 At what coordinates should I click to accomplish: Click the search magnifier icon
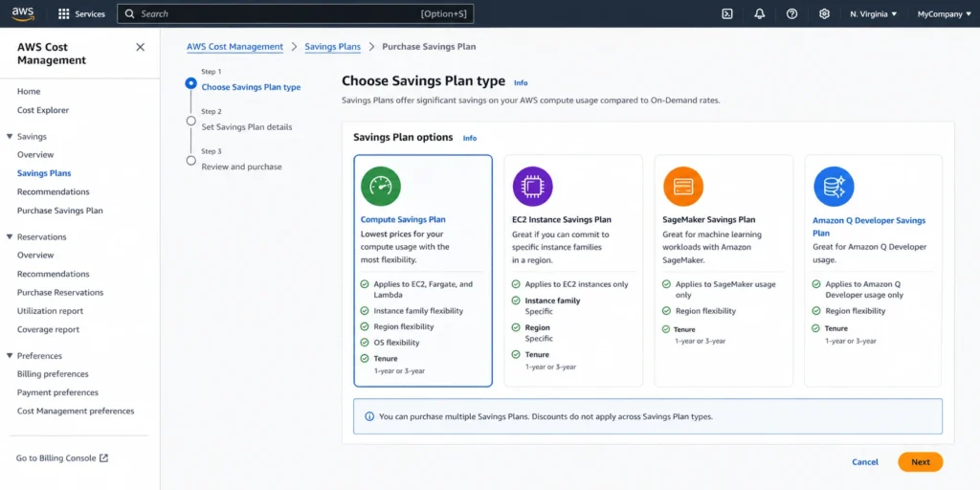[x=129, y=13]
